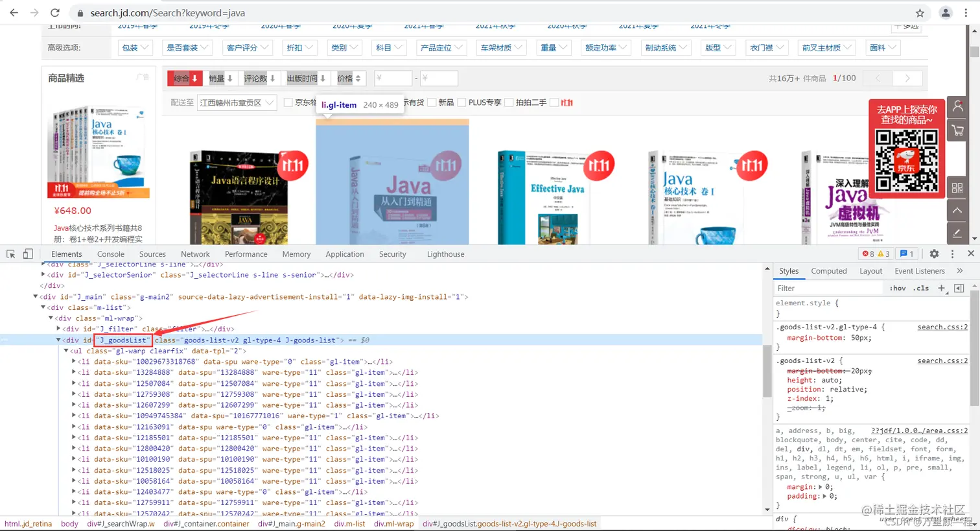Check the 新品 filter checkbox

432,102
